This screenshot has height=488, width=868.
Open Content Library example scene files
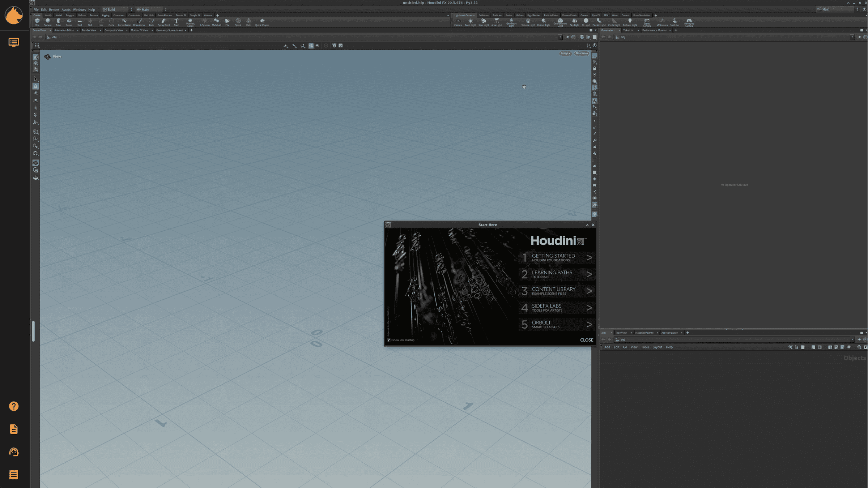tap(557, 291)
